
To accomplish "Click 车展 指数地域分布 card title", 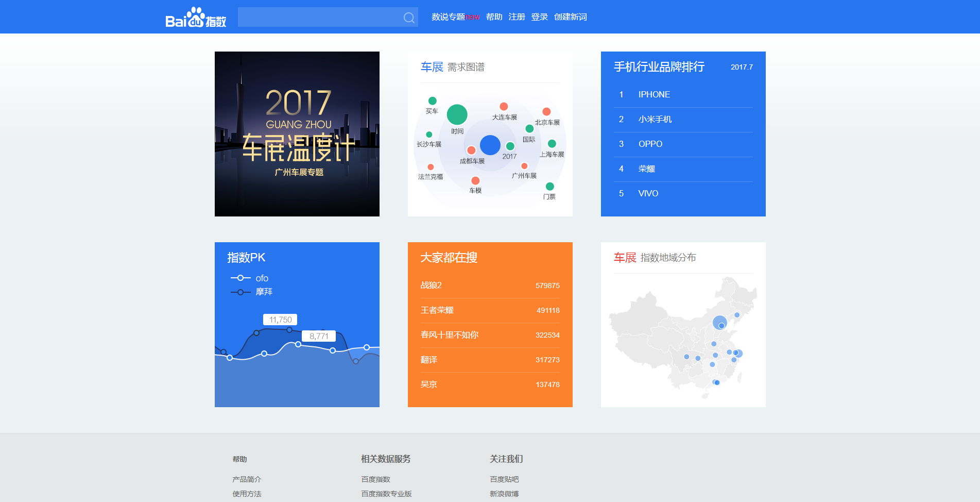I will pos(655,258).
